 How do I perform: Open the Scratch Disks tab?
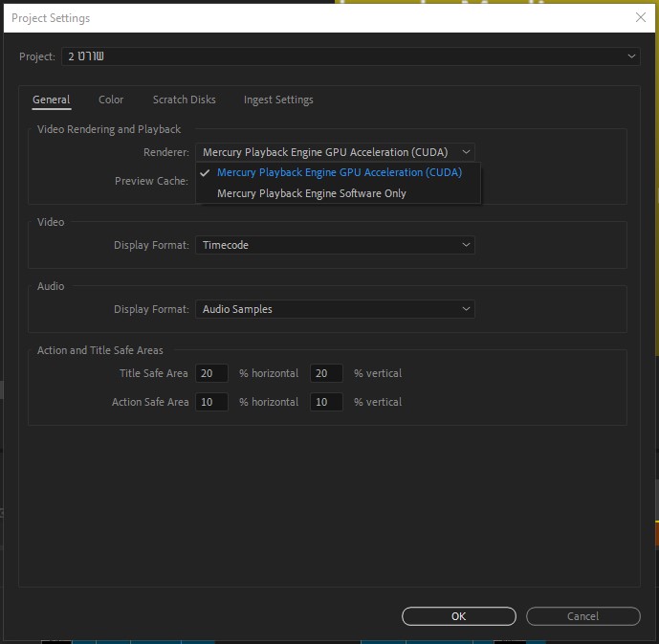(184, 100)
